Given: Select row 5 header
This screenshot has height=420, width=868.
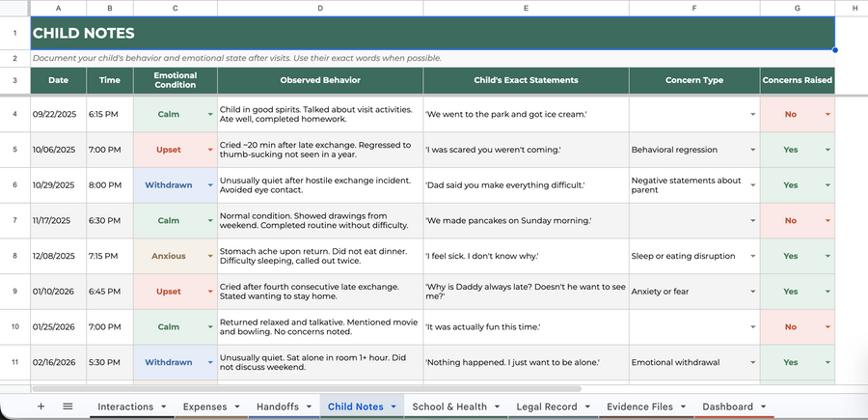Looking at the screenshot, I should pos(14,150).
